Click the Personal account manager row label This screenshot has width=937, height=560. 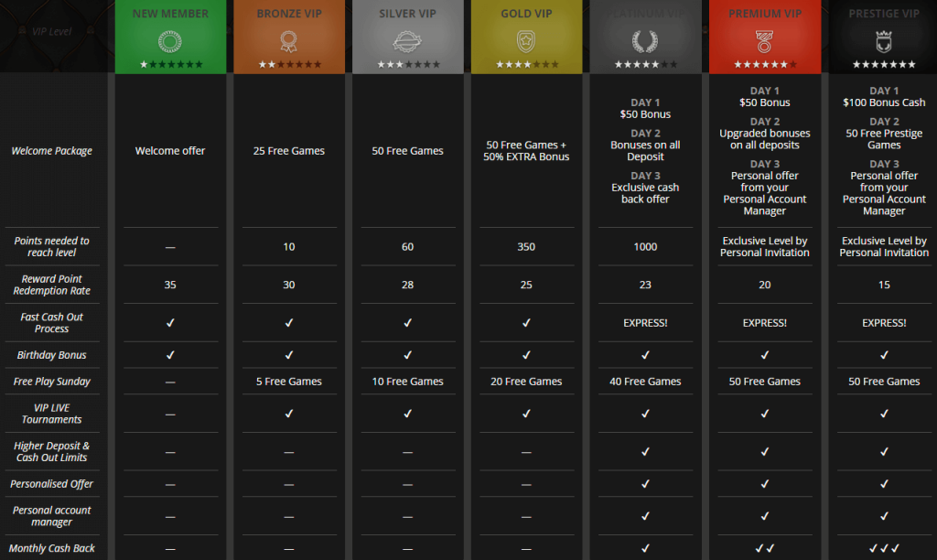pos(52,516)
